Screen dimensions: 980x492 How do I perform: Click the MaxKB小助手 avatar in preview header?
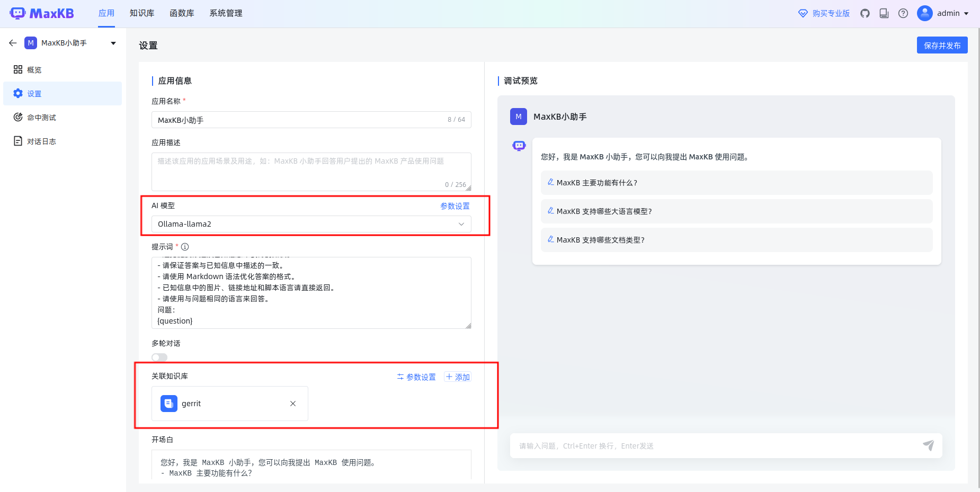(519, 117)
